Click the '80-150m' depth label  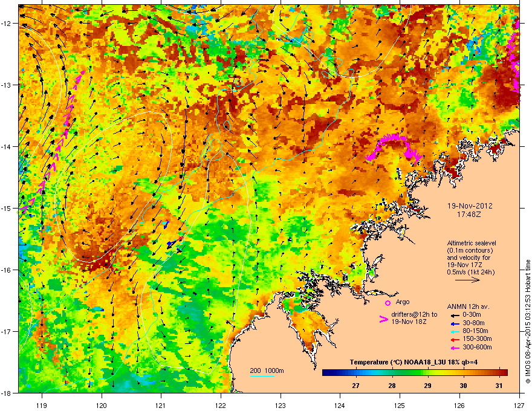click(x=475, y=331)
